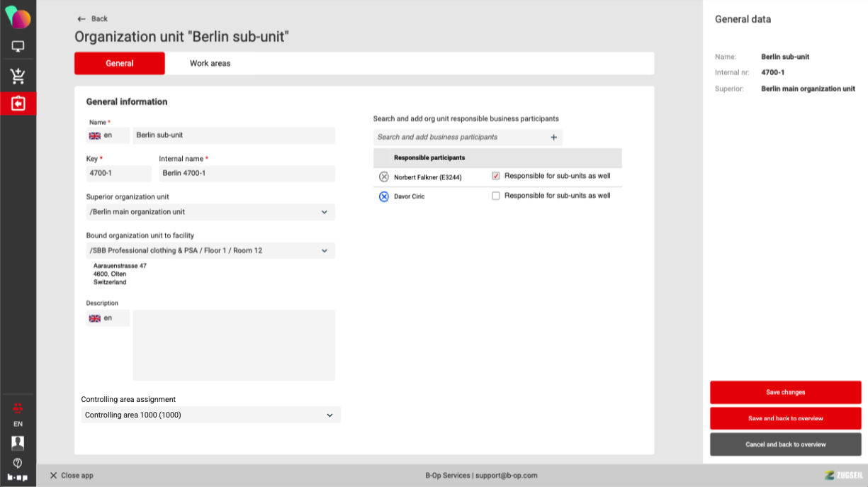This screenshot has height=487, width=868.
Task: Go back using the Back link
Action: click(93, 18)
